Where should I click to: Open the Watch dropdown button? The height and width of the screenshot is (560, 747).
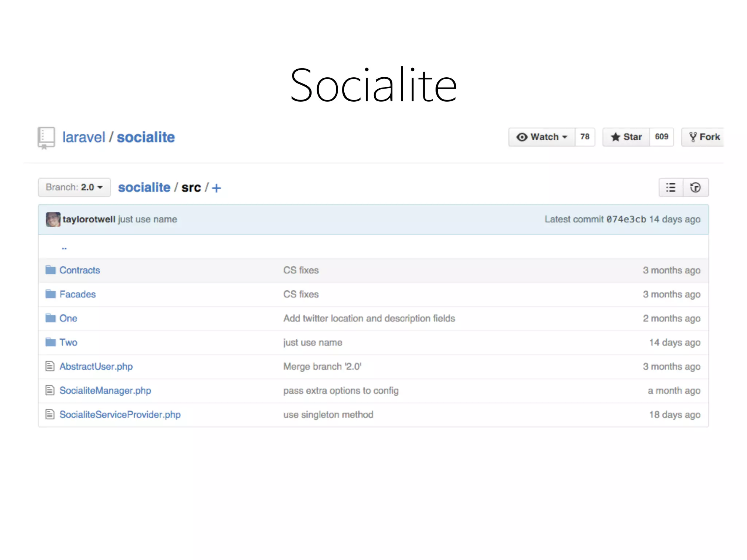542,137
